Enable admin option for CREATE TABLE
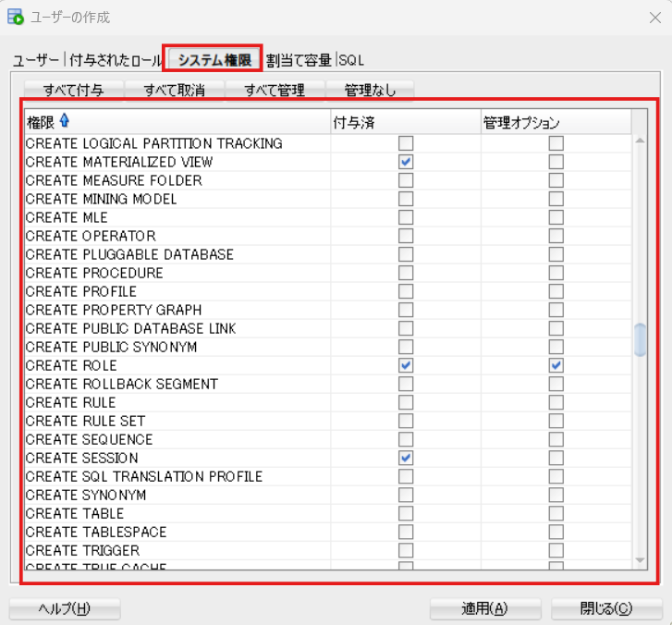The image size is (672, 625). (556, 513)
